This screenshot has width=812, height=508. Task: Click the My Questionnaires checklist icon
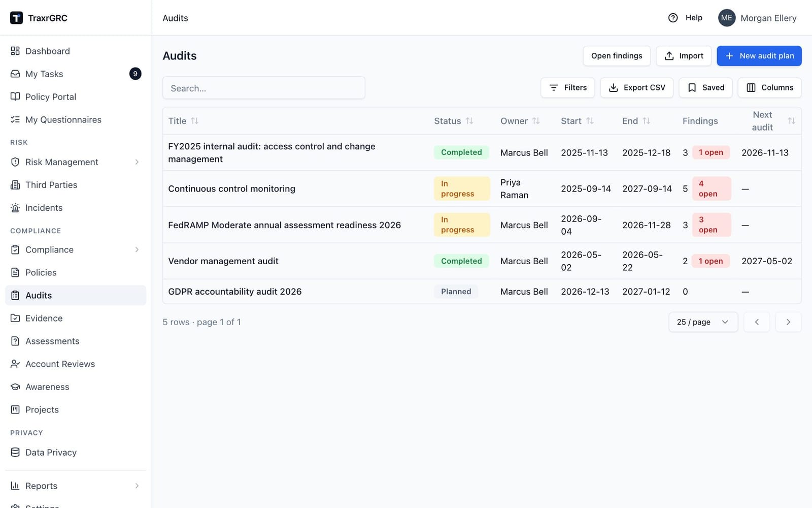(x=15, y=119)
